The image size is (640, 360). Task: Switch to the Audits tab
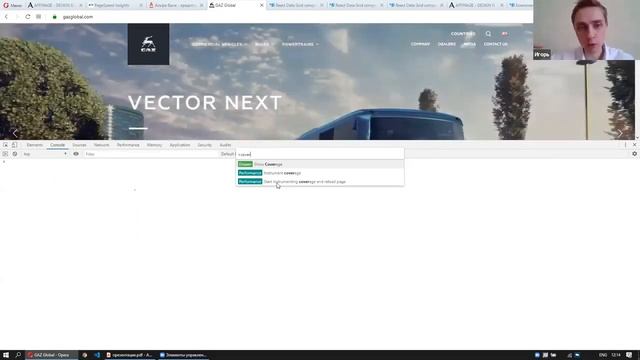[225, 145]
